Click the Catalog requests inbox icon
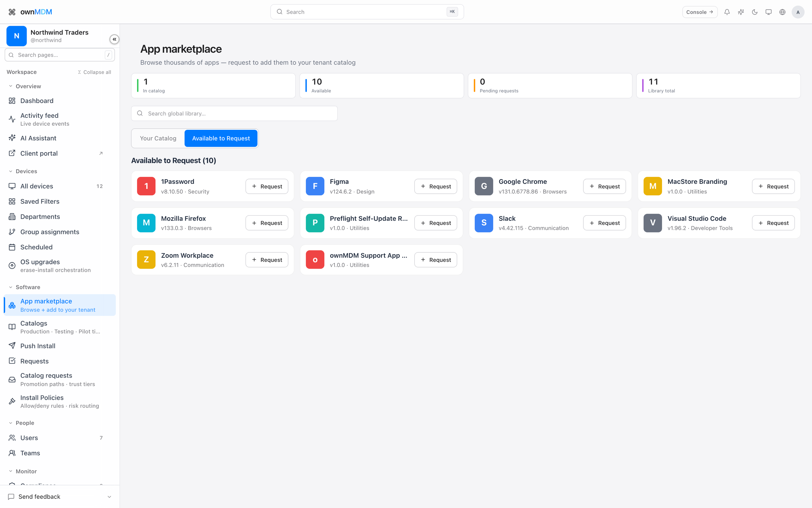Viewport: 812px width, 508px height. tap(12, 380)
